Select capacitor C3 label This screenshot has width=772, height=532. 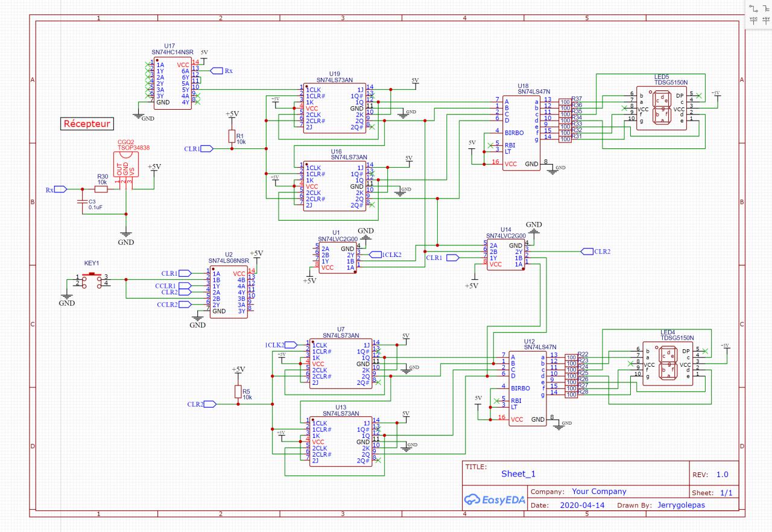point(92,201)
